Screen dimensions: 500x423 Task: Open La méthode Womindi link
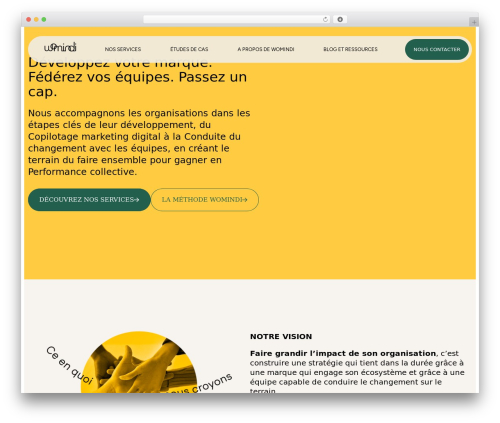[205, 200]
